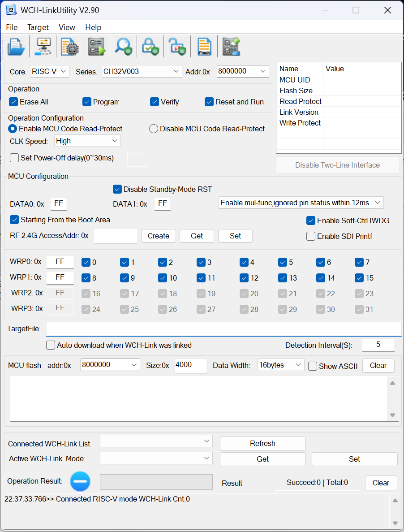This screenshot has height=532, width=404.
Task: Open the View menu
Action: 67,27
